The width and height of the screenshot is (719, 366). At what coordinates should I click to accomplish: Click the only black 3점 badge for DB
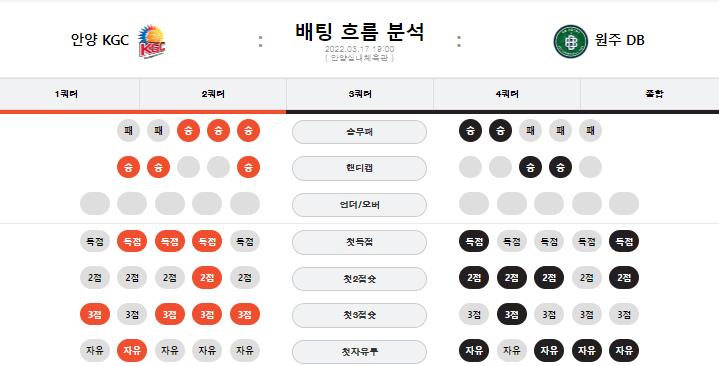pos(512,315)
